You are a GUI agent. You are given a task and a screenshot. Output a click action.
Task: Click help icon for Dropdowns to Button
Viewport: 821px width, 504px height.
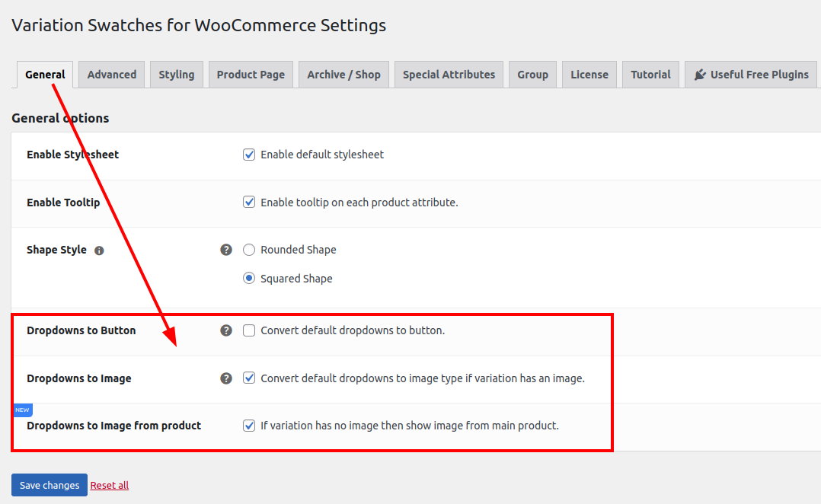coord(226,330)
